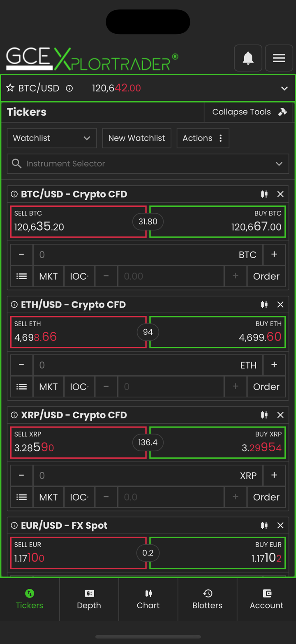
Task: Open the hamburger main menu
Action: tap(279, 58)
